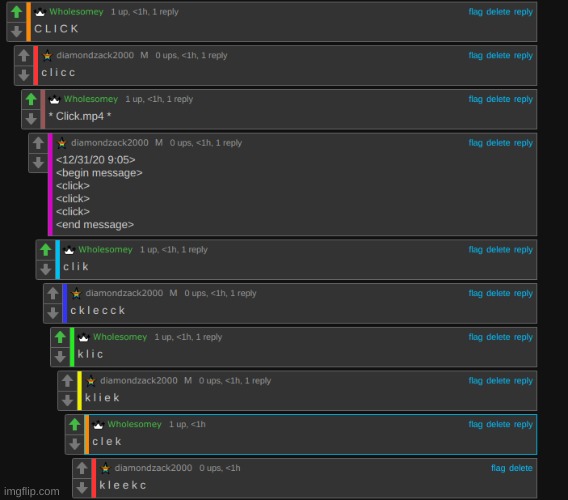Open Wholesomey's profile from the clek comment

click(134, 424)
